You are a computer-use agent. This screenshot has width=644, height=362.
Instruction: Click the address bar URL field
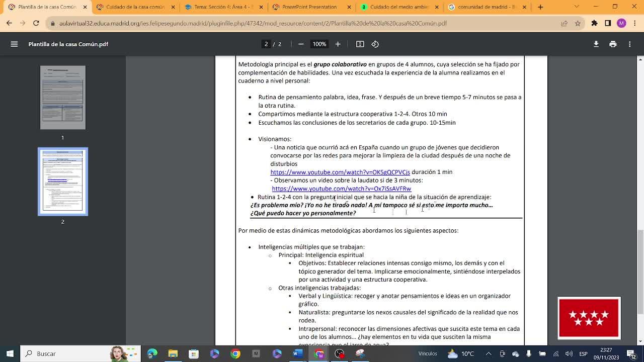coord(302,23)
